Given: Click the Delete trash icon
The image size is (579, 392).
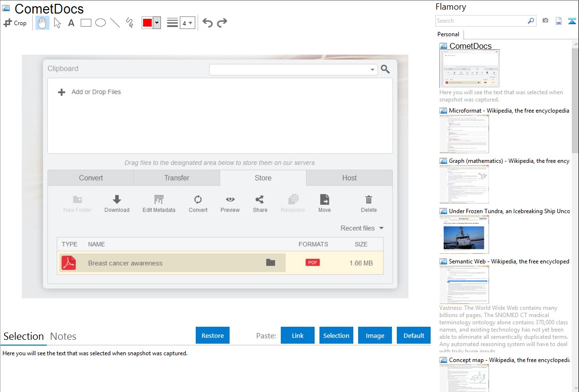Looking at the screenshot, I should 369,200.
